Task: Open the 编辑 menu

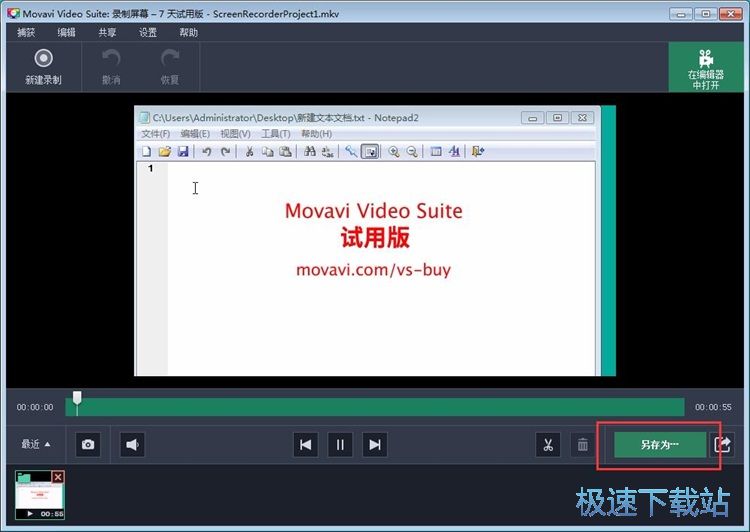Action: pos(66,32)
